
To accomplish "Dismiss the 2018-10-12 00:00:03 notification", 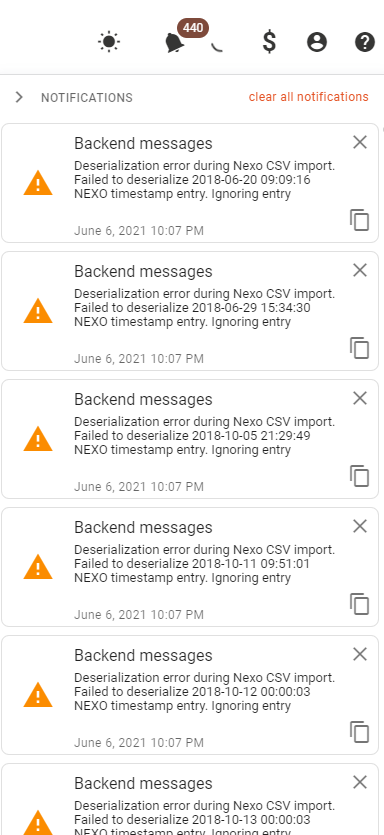I will [x=360, y=654].
